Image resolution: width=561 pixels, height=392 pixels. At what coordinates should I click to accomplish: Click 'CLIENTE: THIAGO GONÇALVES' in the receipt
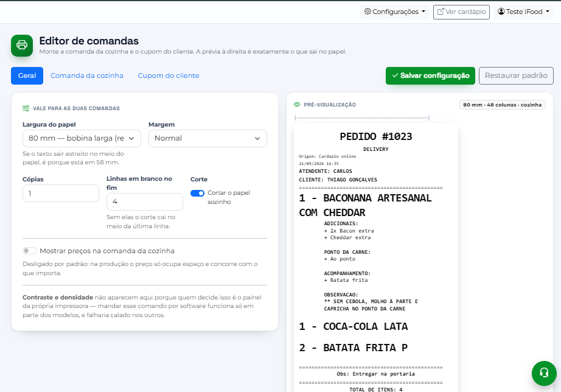pos(338,180)
